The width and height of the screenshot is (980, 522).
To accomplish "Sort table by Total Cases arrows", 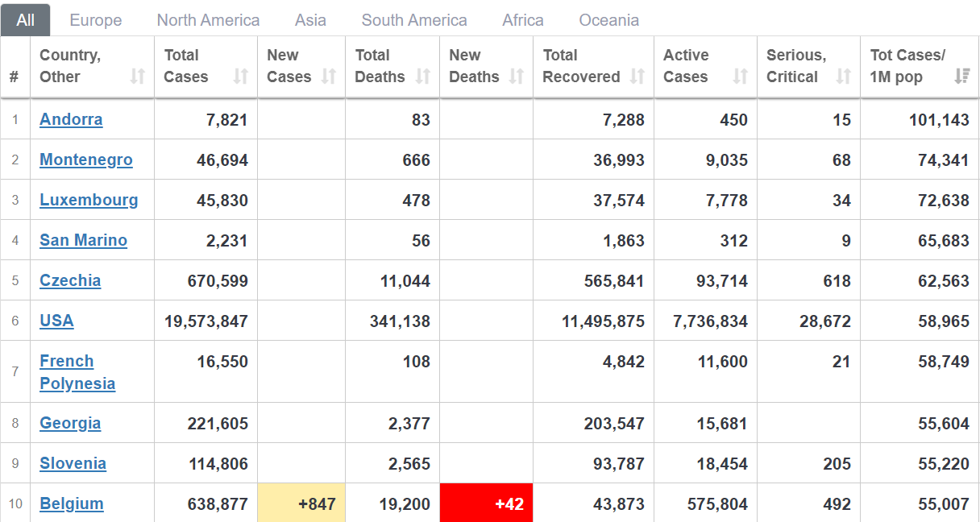I will click(241, 77).
